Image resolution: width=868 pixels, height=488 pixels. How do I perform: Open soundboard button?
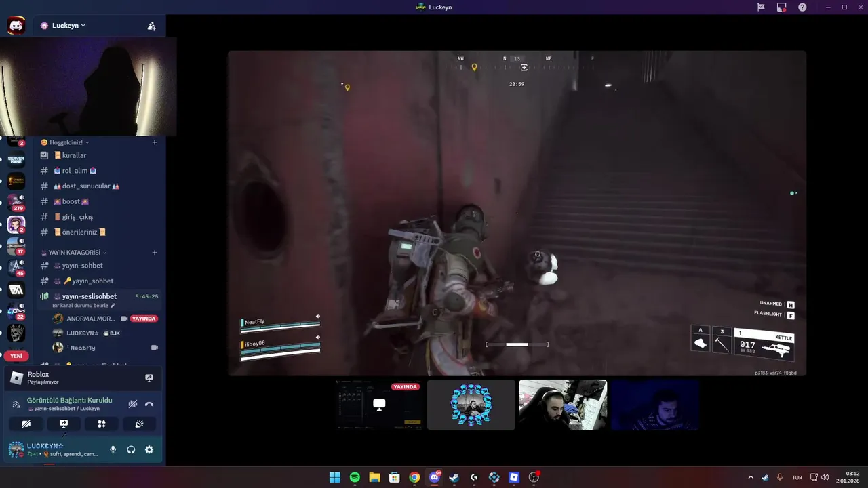pos(139,424)
